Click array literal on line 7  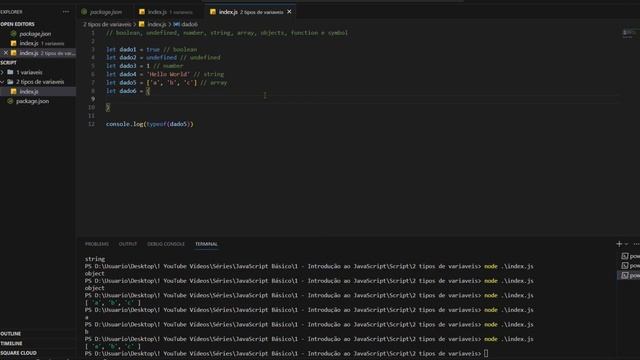click(171, 82)
